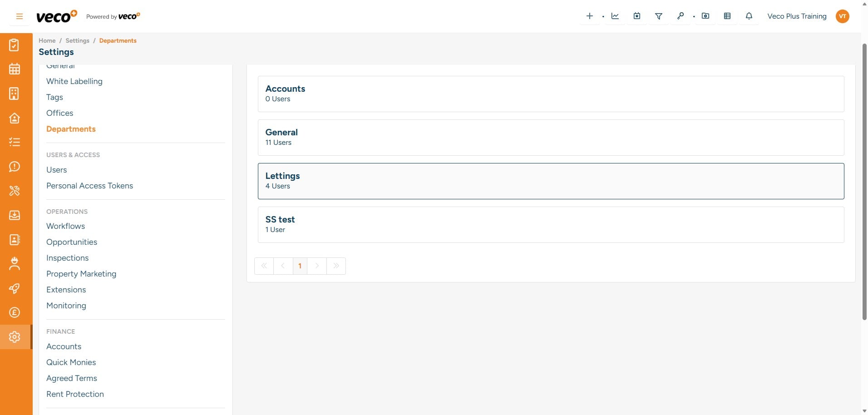This screenshot has width=868, height=415.
Task: Click the veco logo
Action: (57, 16)
